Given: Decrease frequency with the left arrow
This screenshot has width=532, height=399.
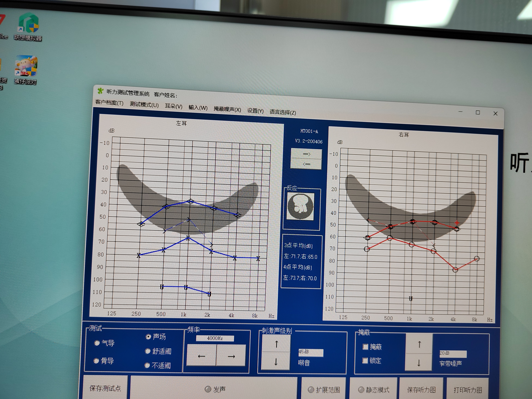Looking at the screenshot, I should point(202,356).
